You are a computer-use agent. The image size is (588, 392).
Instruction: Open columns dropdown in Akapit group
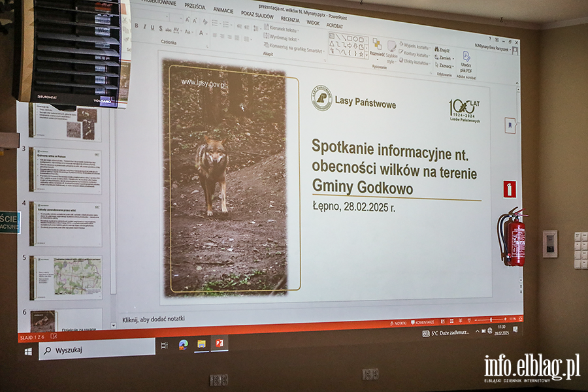point(247,39)
